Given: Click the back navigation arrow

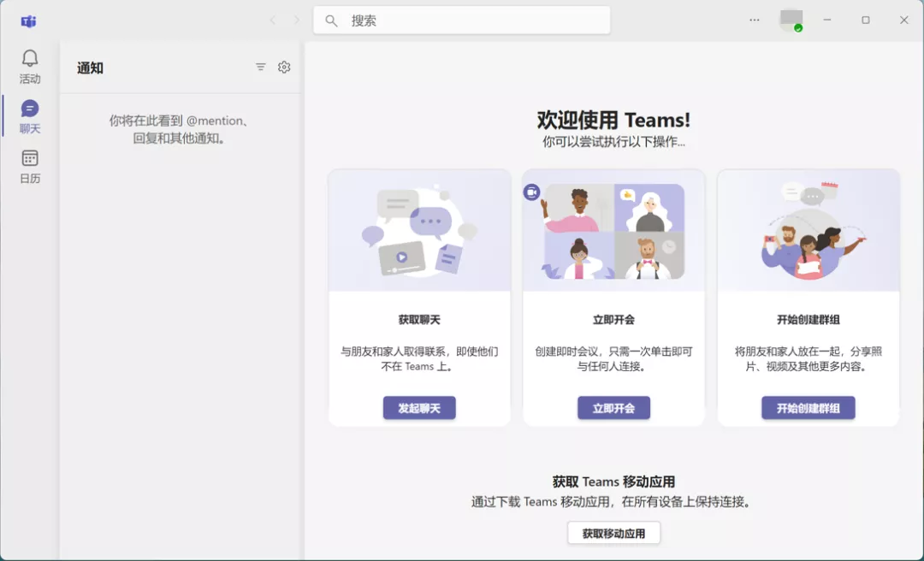Looking at the screenshot, I should point(272,20).
